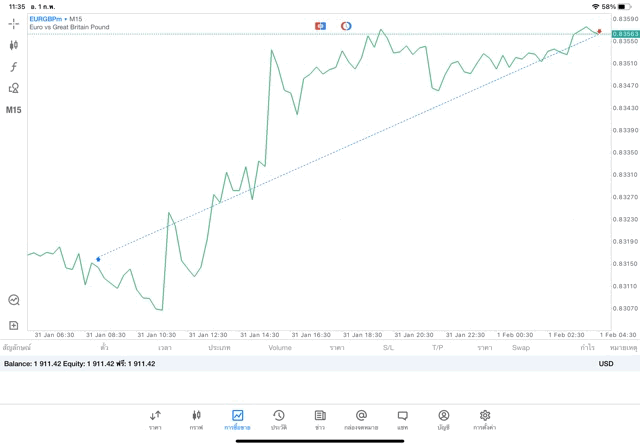Switch to the Quotes tab with arrows
Image resolution: width=640 pixels, height=447 pixels.
pos(155,419)
